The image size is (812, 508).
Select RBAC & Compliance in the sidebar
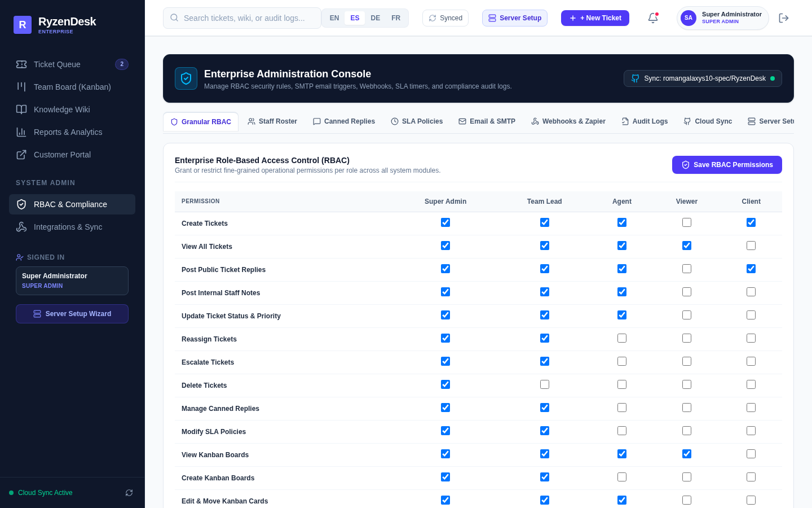(72, 204)
